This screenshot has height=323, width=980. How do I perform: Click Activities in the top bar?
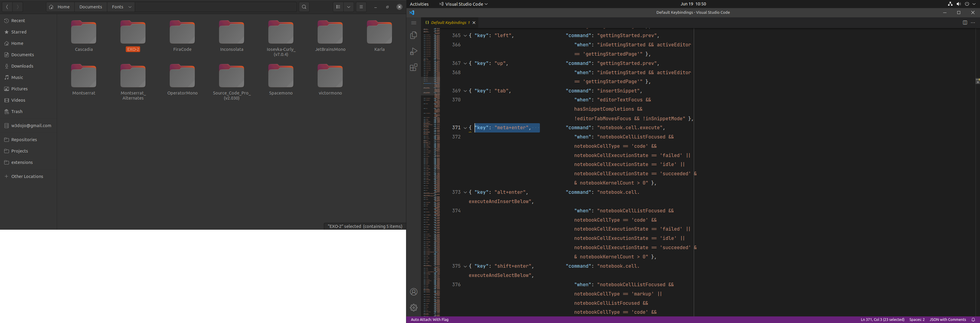click(419, 4)
